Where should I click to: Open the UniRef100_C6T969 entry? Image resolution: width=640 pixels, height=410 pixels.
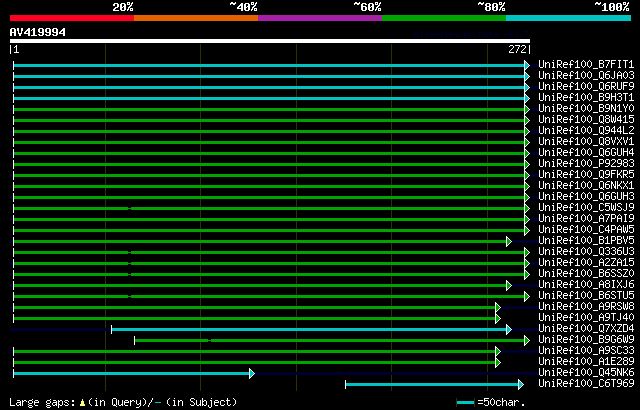(x=586, y=384)
